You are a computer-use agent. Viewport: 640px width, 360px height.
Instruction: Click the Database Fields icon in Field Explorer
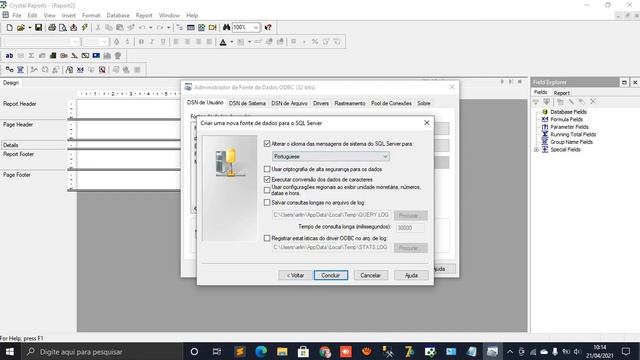pyautogui.click(x=545, y=111)
